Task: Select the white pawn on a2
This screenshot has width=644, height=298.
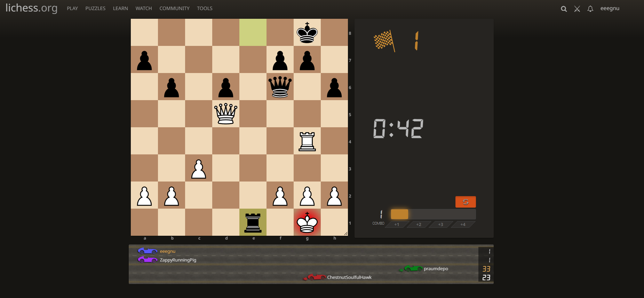Action: pyautogui.click(x=144, y=195)
